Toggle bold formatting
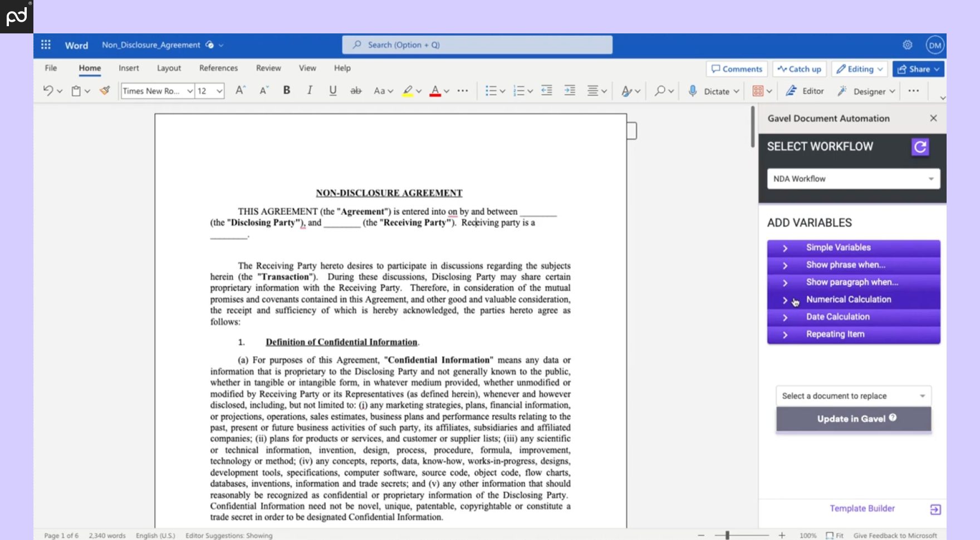 coord(286,90)
